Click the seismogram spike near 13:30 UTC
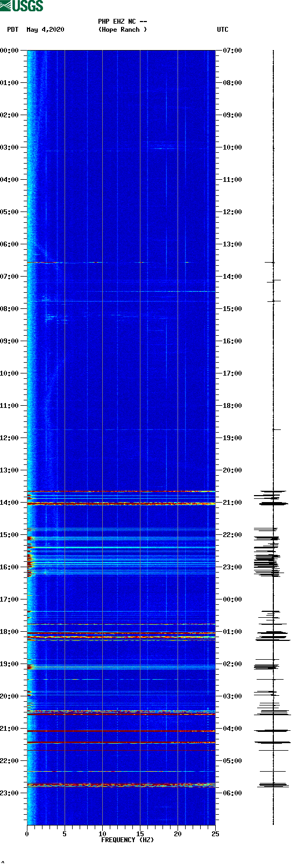This screenshot has width=297, height=868. (x=270, y=263)
